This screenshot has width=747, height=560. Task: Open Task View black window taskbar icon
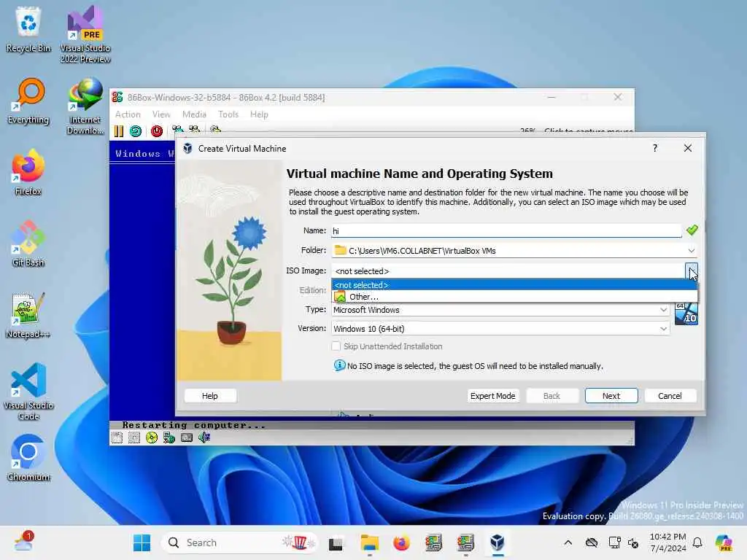(336, 542)
